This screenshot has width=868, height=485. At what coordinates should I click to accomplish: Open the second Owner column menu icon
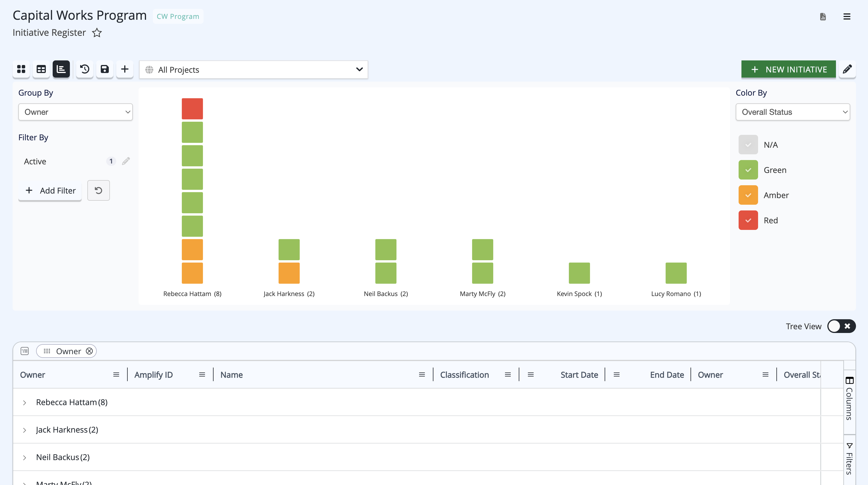pyautogui.click(x=766, y=374)
